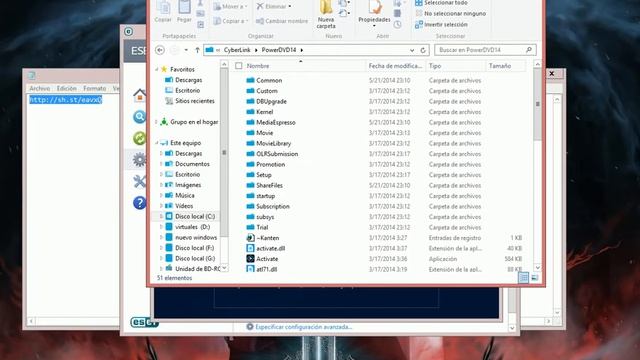The image size is (640, 360).
Task: Click CyberLink in the address bar
Action: coord(237,50)
